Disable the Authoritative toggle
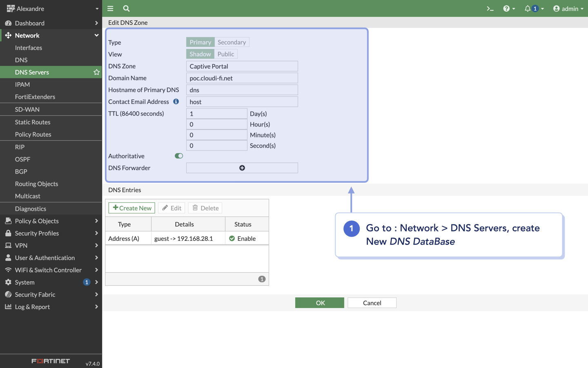Viewport: 588px width, 368px height. point(178,156)
